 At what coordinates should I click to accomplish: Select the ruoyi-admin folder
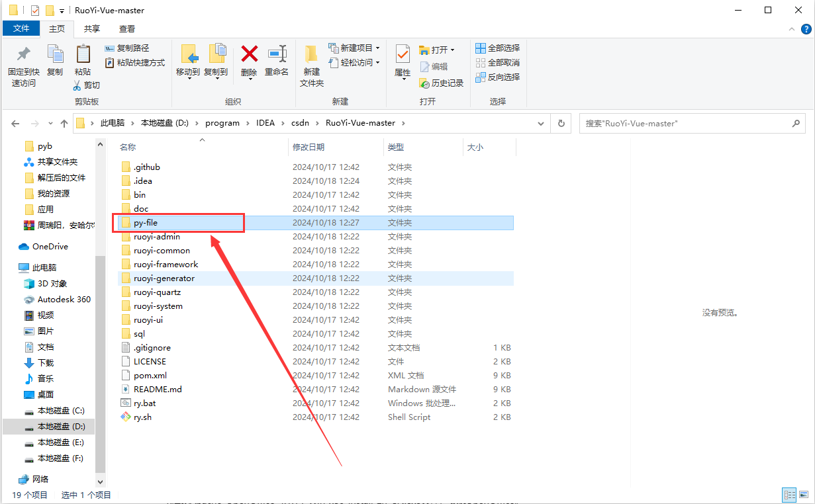click(x=156, y=237)
